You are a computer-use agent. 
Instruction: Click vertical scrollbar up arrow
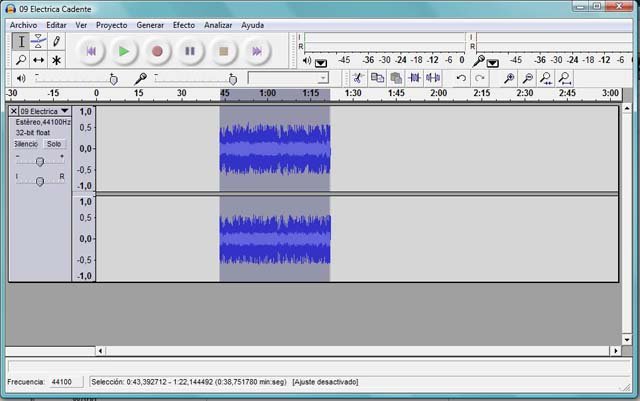tap(627, 109)
